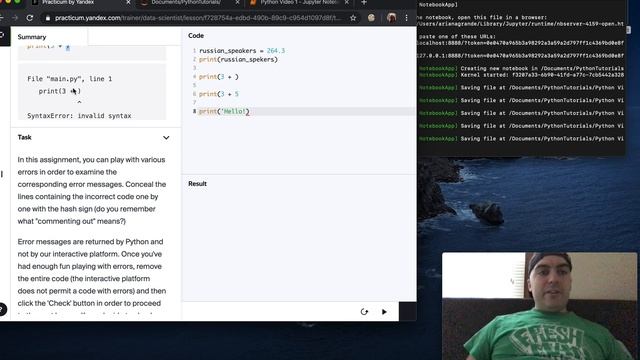Click line number 8 in the editor gutter
The image size is (640, 360).
click(194, 111)
